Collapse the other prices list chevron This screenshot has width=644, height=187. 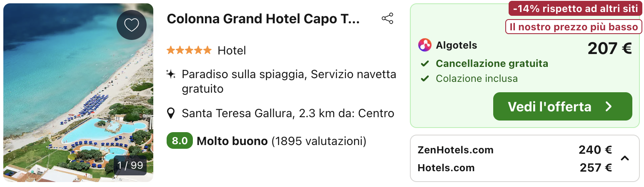coord(624,158)
